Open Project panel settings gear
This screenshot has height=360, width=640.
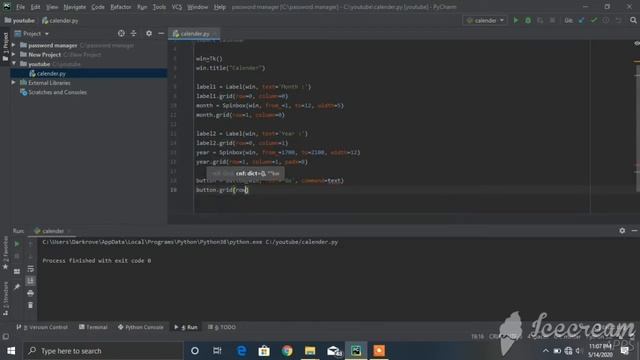pyautogui.click(x=149, y=33)
